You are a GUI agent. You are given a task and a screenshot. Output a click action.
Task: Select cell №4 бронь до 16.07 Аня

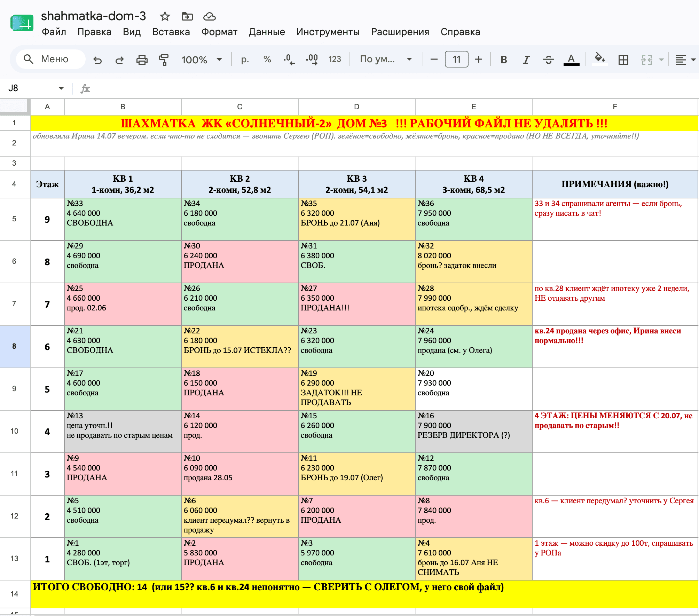474,559
